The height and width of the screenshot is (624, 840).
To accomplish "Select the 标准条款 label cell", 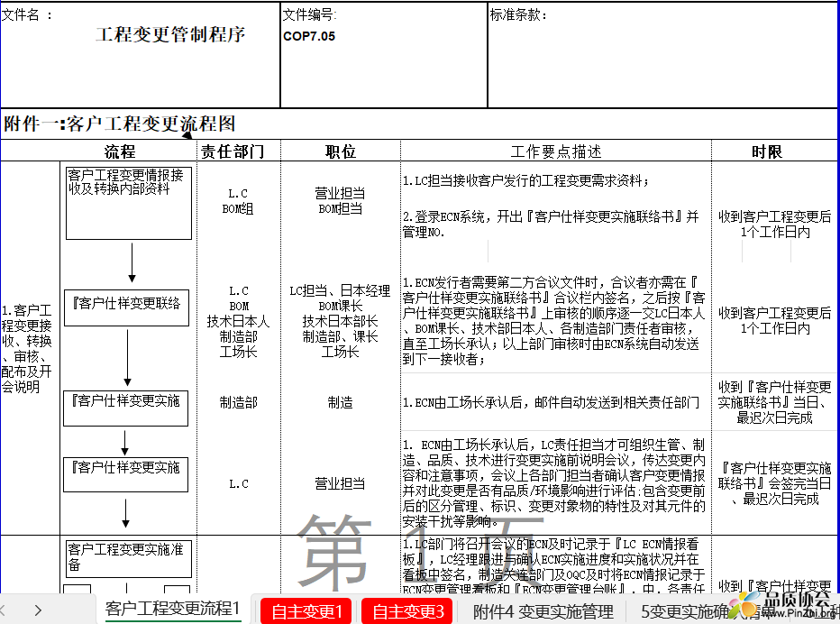I will point(518,15).
